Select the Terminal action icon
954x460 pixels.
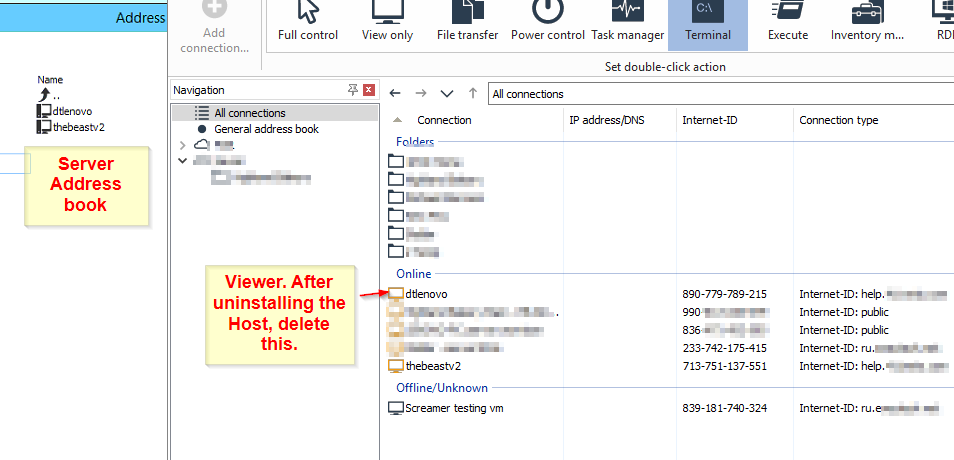coord(707,22)
